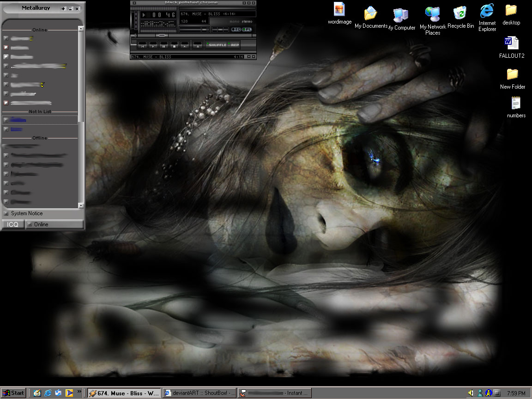This screenshot has width=532, height=399.
Task: Open the Winamp main menu button in title bar
Action: [134, 3]
